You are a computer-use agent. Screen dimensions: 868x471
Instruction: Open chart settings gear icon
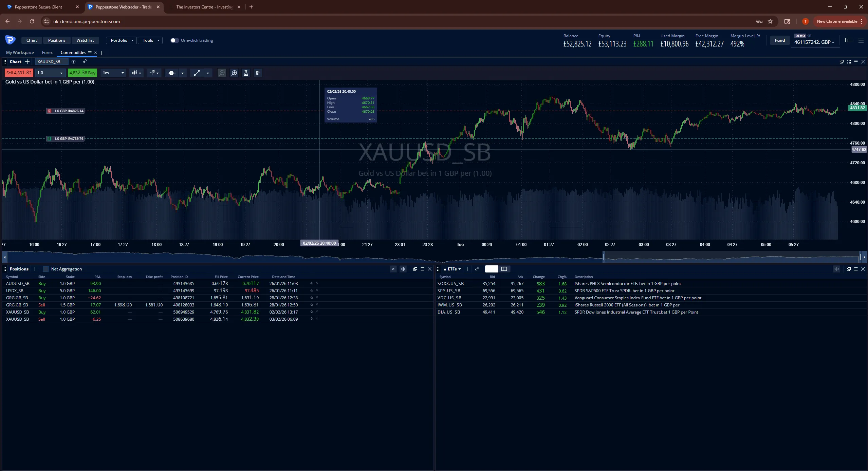coord(258,73)
